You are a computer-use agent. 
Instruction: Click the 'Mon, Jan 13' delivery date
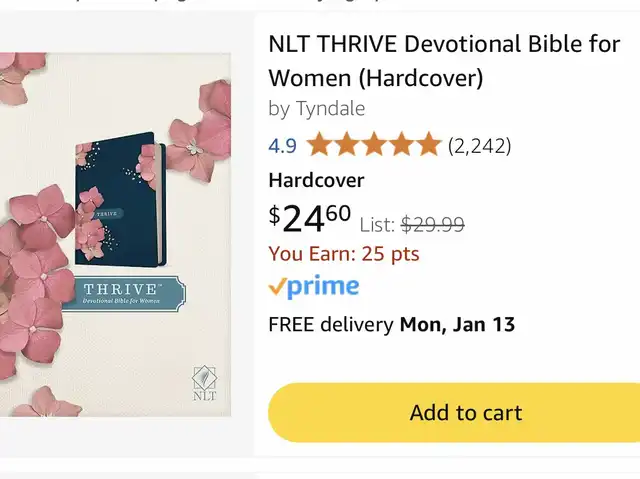457,324
